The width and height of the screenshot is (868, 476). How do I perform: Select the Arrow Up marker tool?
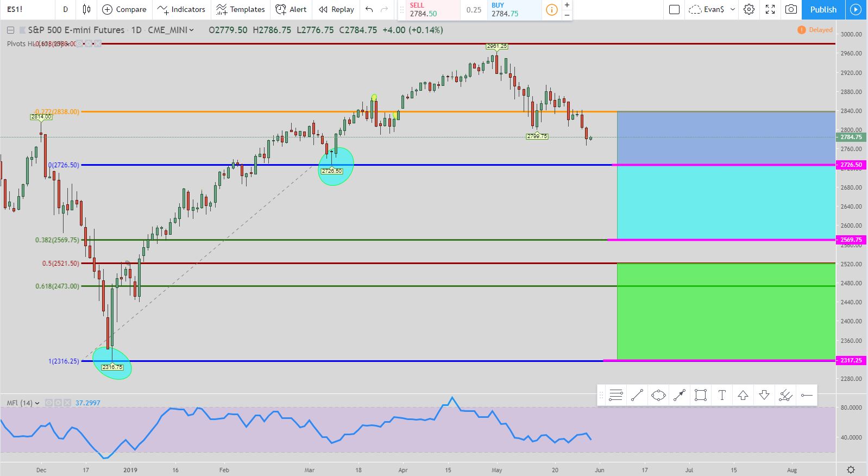tap(743, 395)
